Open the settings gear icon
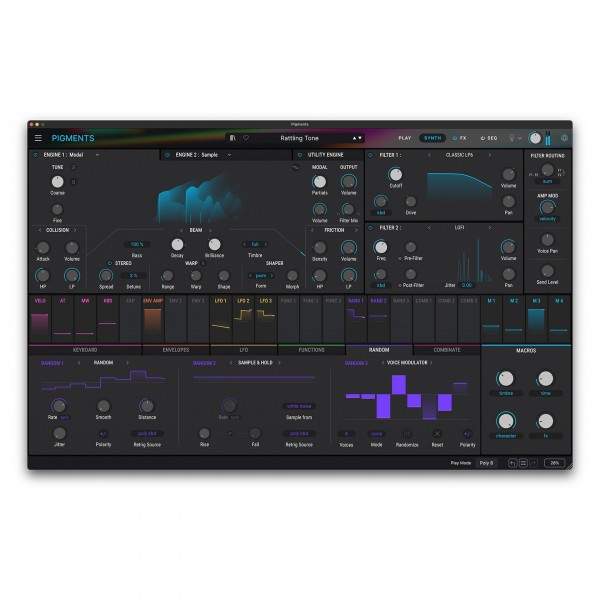Viewport: 600px width, 600px height. tap(564, 138)
